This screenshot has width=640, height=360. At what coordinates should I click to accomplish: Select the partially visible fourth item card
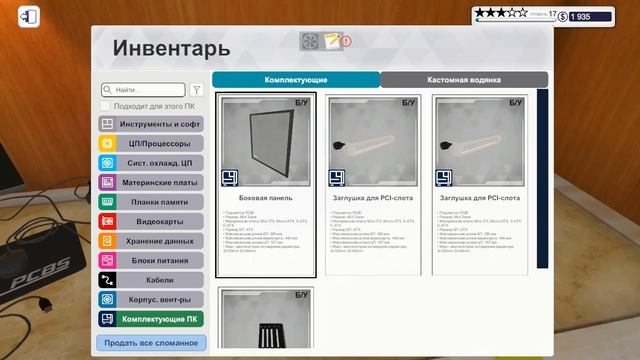(x=266, y=318)
